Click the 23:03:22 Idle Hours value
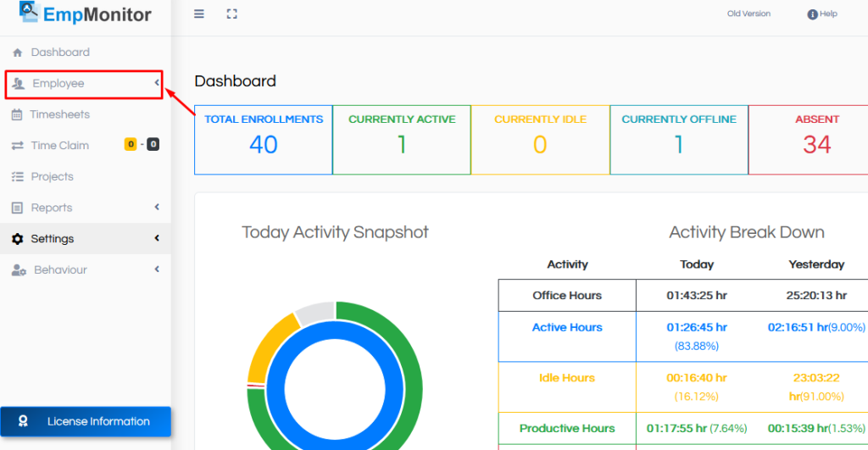This screenshot has height=450, width=868. pyautogui.click(x=816, y=378)
